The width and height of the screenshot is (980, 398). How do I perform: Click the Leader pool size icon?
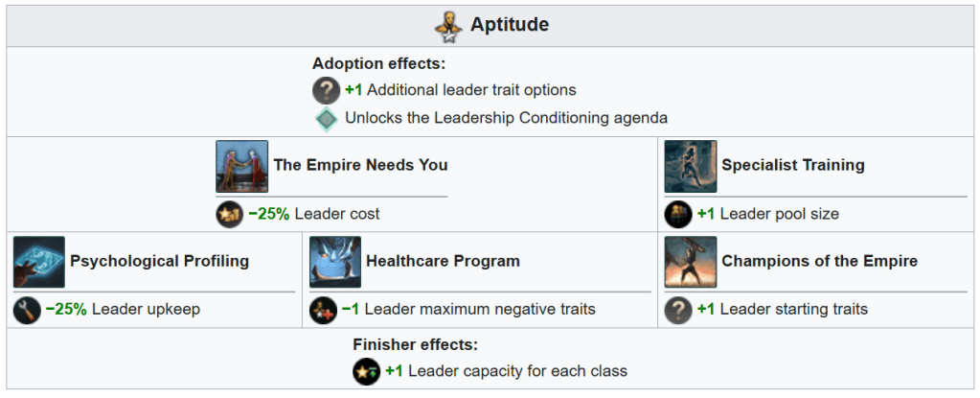click(678, 214)
